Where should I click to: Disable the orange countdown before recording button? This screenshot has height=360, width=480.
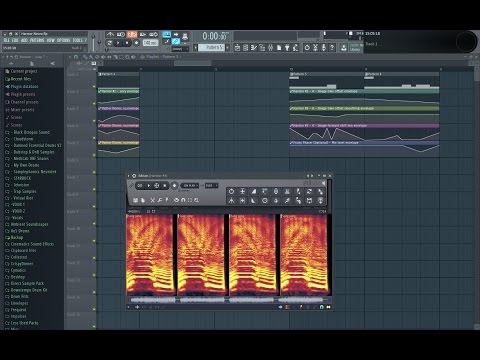click(132, 34)
